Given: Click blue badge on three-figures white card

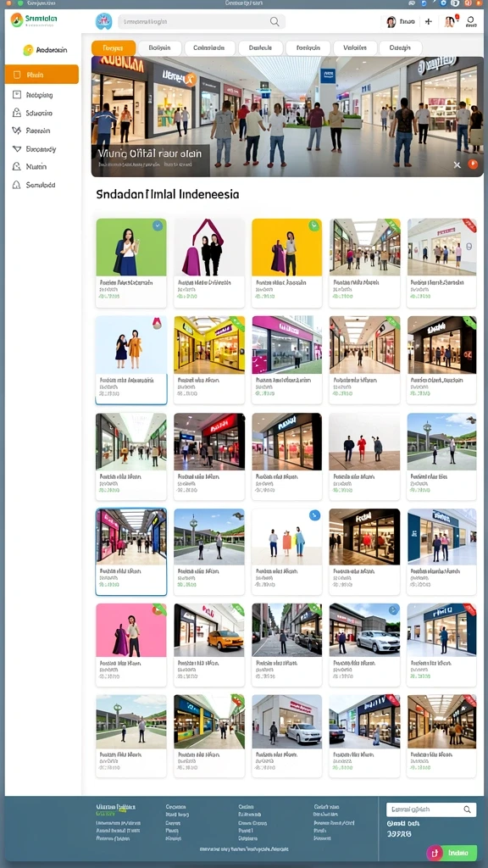Looking at the screenshot, I should point(314,515).
